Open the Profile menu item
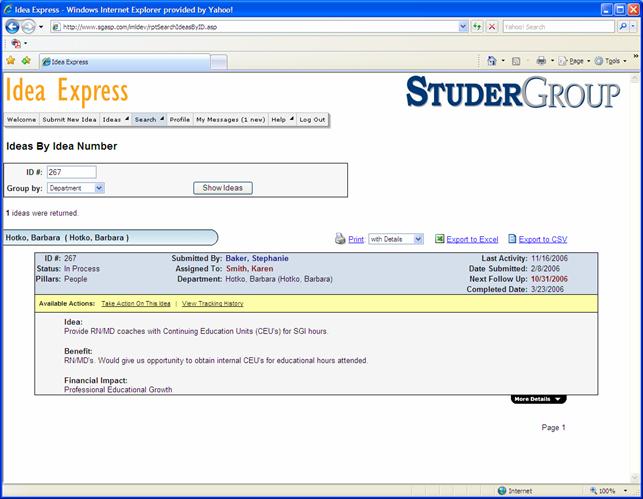The image size is (643, 499). click(x=180, y=119)
